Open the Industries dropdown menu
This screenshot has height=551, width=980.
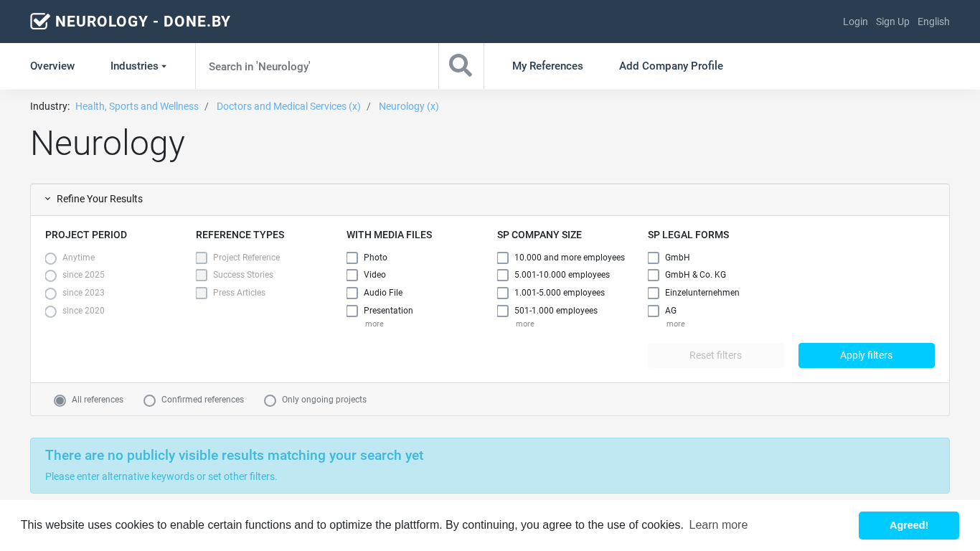(138, 66)
